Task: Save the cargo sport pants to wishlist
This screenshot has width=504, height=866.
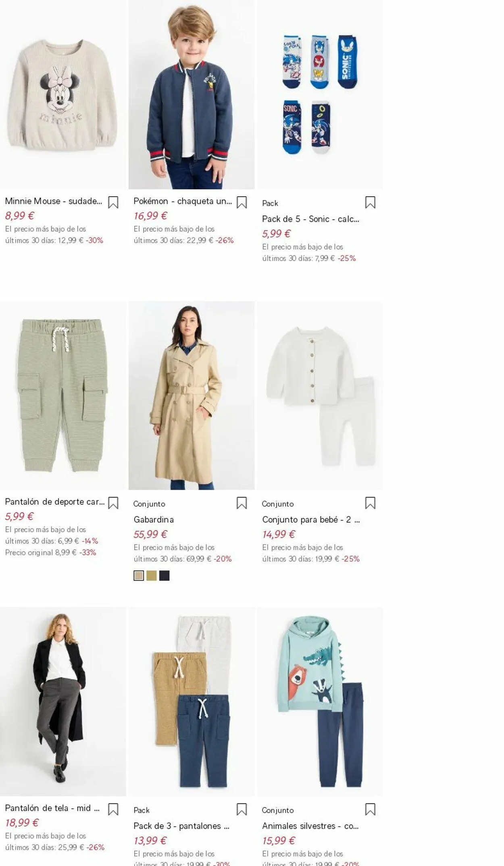Action: tap(113, 503)
